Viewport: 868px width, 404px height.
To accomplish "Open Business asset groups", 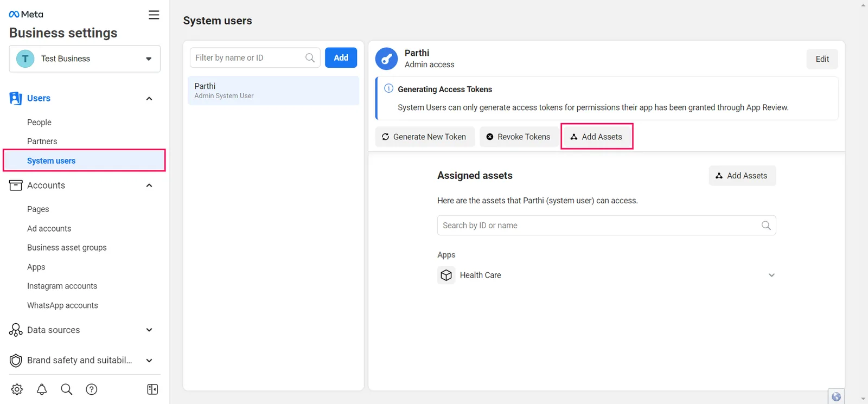I will click(x=67, y=248).
